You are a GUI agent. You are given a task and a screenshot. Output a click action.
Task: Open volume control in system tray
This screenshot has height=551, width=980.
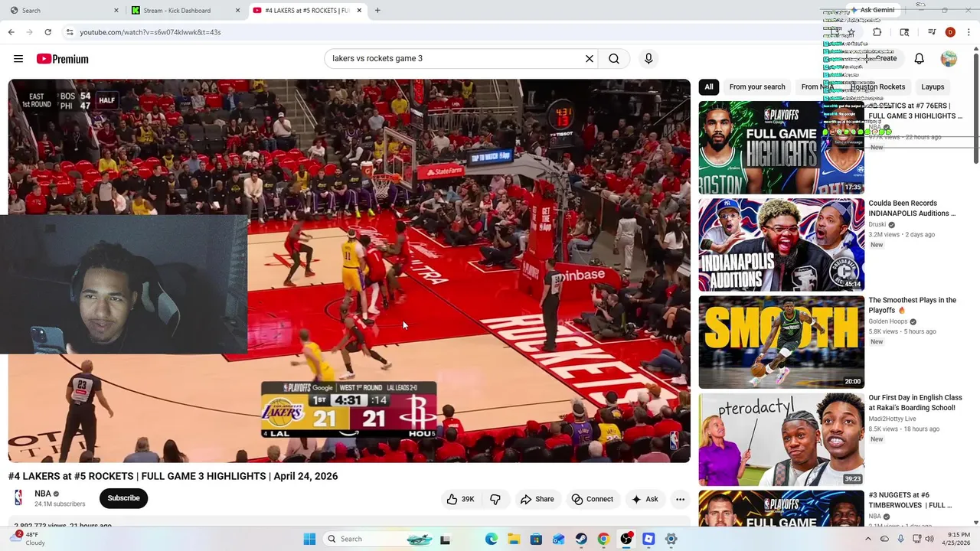pos(929,539)
